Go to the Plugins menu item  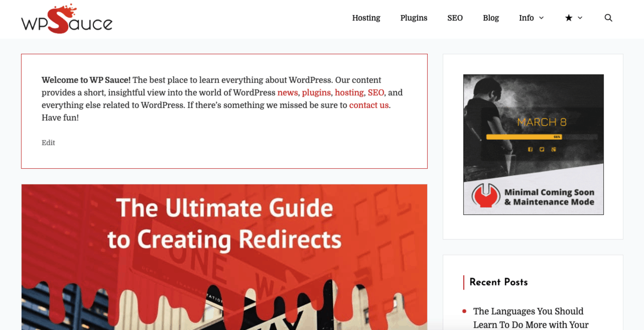tap(414, 18)
